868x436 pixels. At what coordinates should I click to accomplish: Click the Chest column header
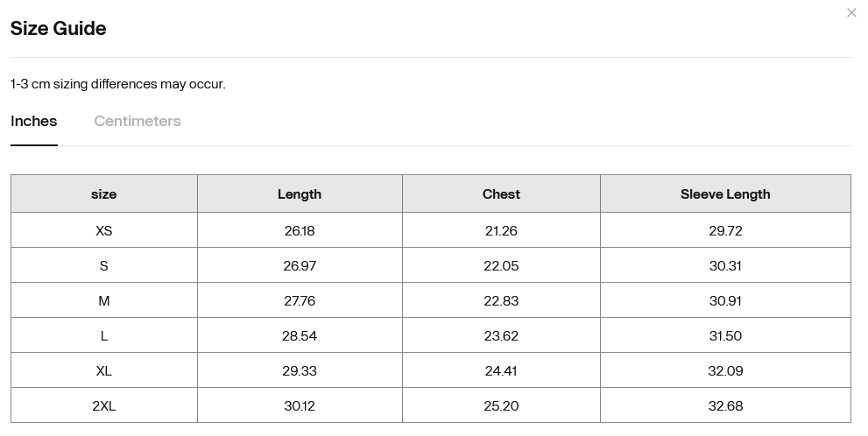click(501, 194)
